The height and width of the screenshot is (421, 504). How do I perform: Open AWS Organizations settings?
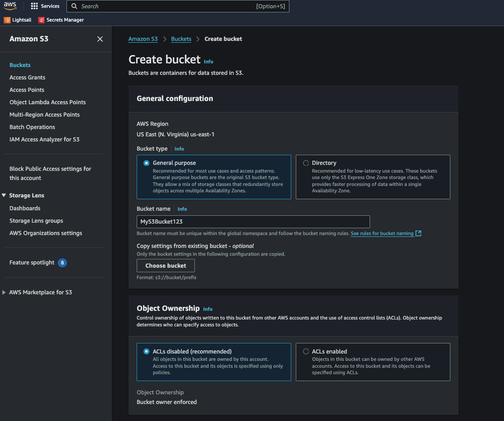coord(46,233)
